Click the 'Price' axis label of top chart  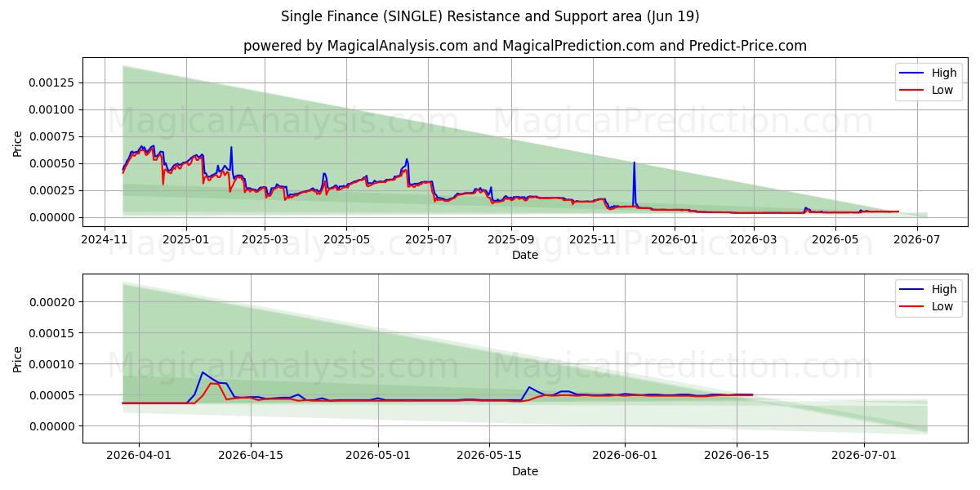18,144
